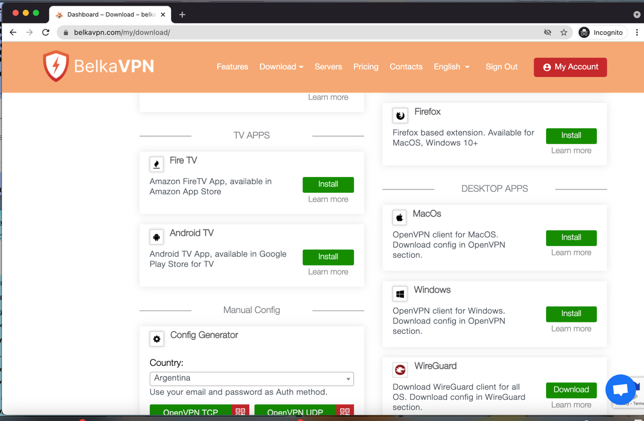Click the Manual Config section title
Image resolution: width=644 pixels, height=421 pixels.
[x=252, y=310]
